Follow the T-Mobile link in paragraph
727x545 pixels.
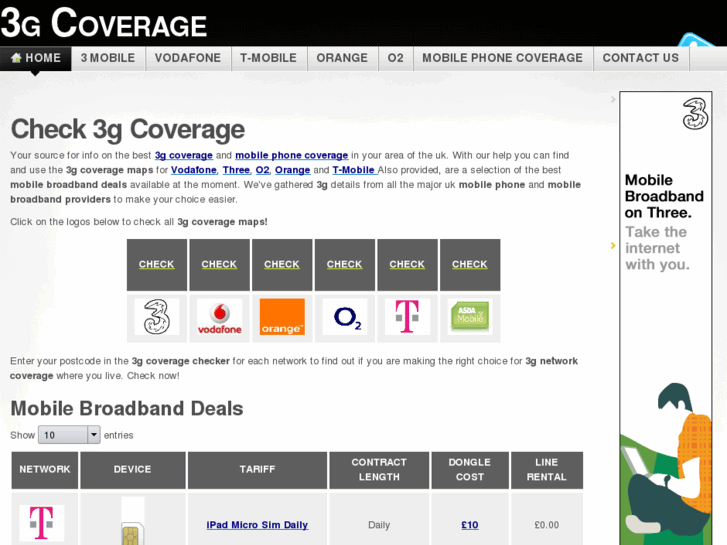tap(354, 170)
